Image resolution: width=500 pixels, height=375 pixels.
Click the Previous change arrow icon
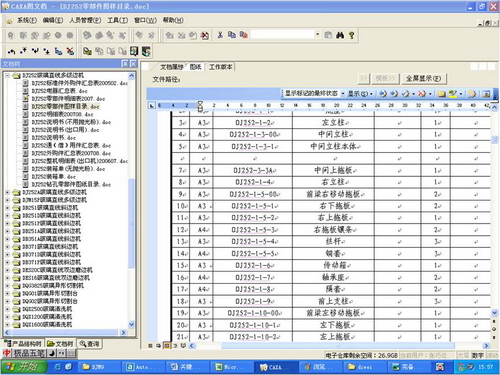point(383,94)
